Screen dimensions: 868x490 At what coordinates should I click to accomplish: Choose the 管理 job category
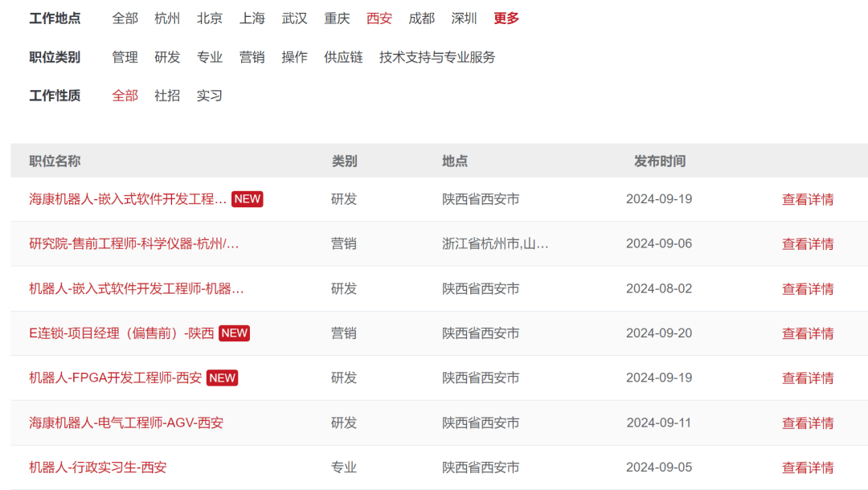point(125,57)
